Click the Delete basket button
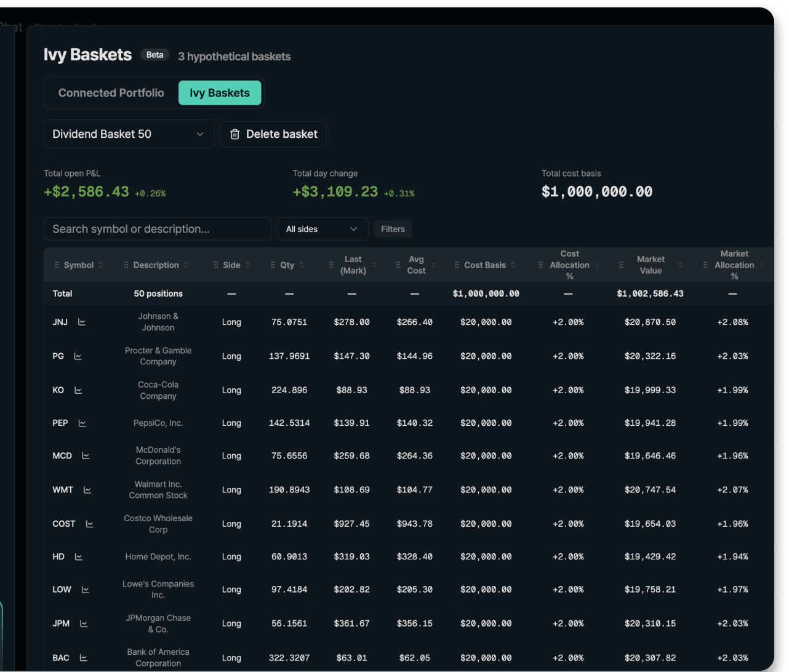Image resolution: width=789 pixels, height=672 pixels. click(273, 134)
